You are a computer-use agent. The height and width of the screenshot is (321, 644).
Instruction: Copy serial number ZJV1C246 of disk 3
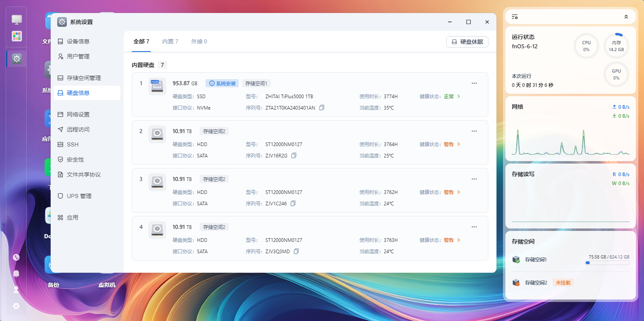pyautogui.click(x=293, y=204)
